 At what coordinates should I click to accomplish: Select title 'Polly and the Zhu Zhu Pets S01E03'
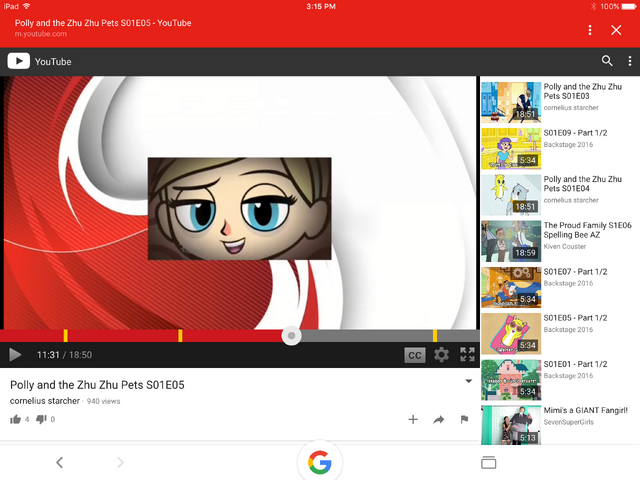point(583,91)
